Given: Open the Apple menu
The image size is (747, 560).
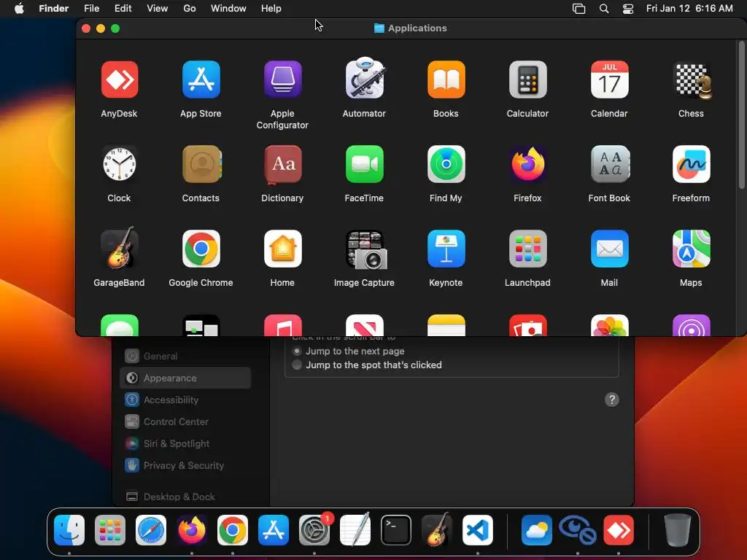Looking at the screenshot, I should coord(20,9).
